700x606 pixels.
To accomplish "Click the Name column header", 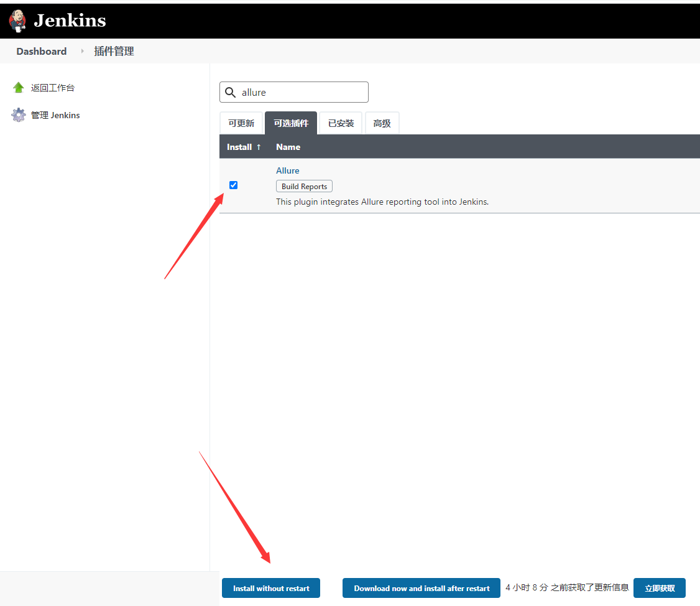I will tap(288, 147).
